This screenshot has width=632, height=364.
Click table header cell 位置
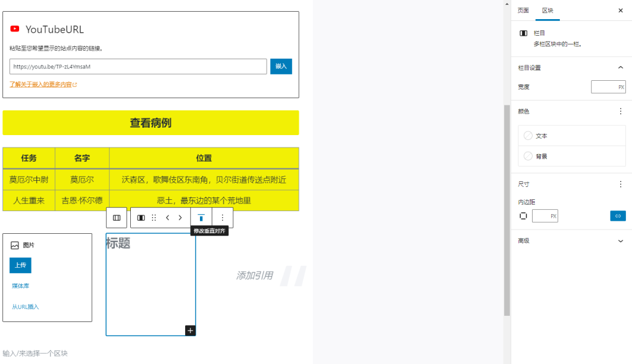click(204, 158)
